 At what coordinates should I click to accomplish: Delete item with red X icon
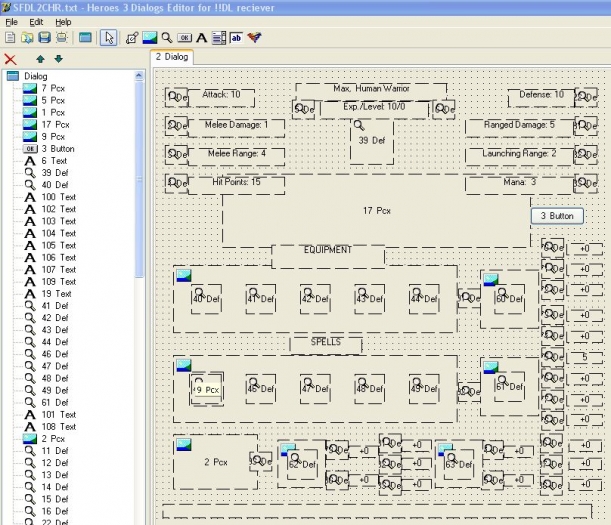[x=10, y=60]
